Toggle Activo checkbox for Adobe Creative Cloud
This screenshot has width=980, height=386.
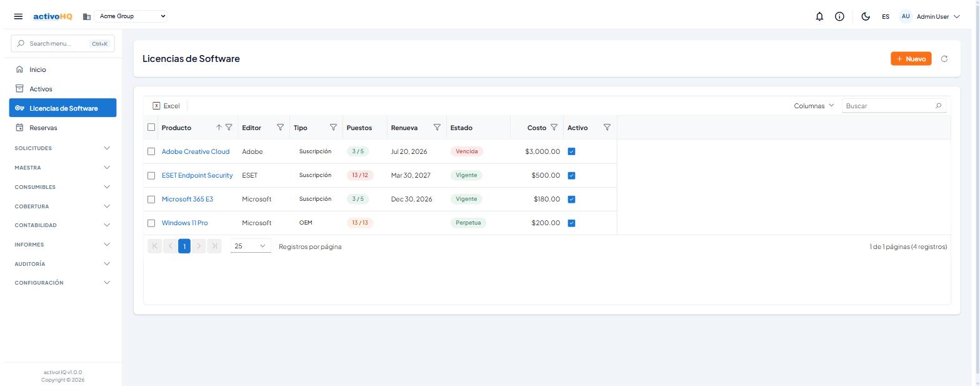[571, 151]
